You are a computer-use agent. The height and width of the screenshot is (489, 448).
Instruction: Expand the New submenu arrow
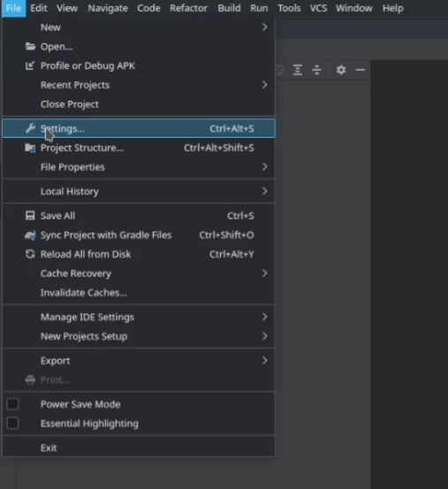[x=264, y=27]
